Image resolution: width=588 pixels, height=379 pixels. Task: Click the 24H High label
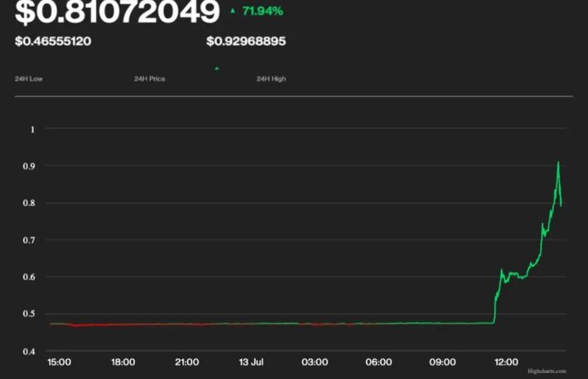(271, 79)
